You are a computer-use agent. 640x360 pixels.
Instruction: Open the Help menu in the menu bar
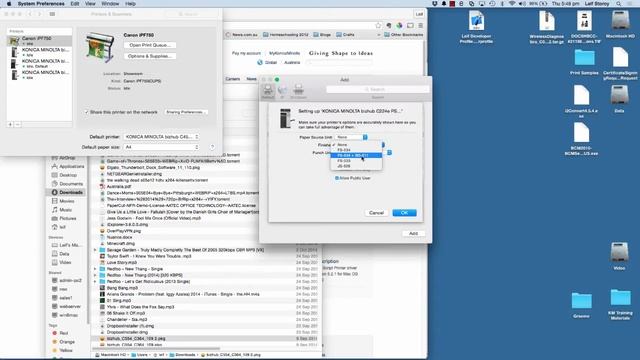130,4
